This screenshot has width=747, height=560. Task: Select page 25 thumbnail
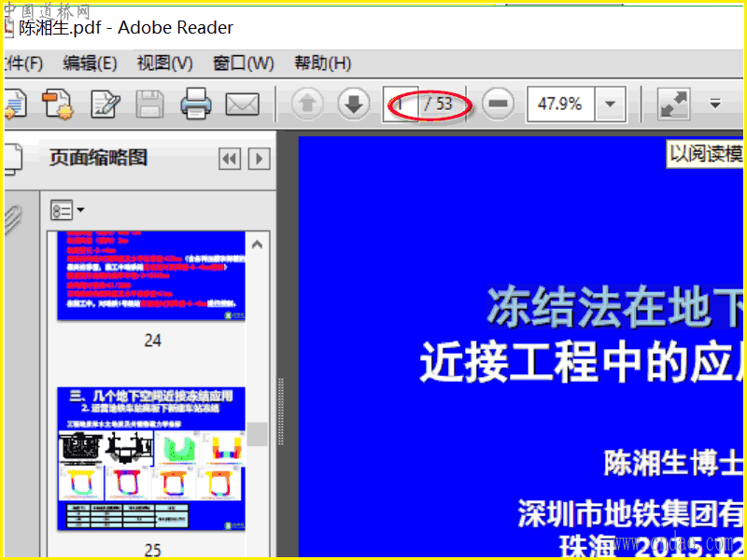151,458
